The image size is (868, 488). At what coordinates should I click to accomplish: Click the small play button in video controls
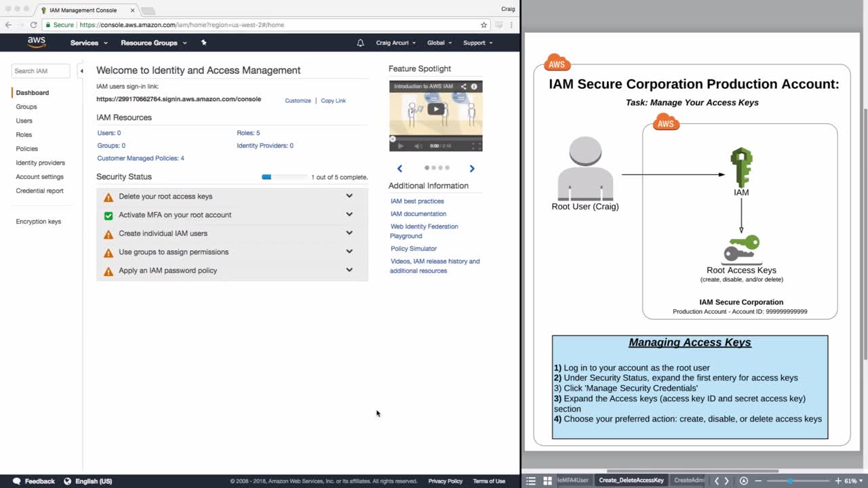pyautogui.click(x=400, y=146)
